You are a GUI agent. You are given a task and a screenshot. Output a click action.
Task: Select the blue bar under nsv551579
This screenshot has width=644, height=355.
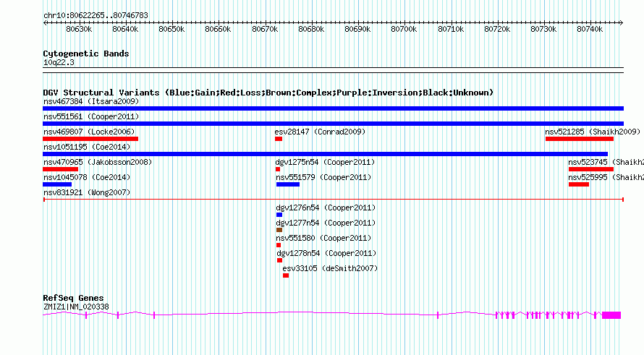[288, 184]
